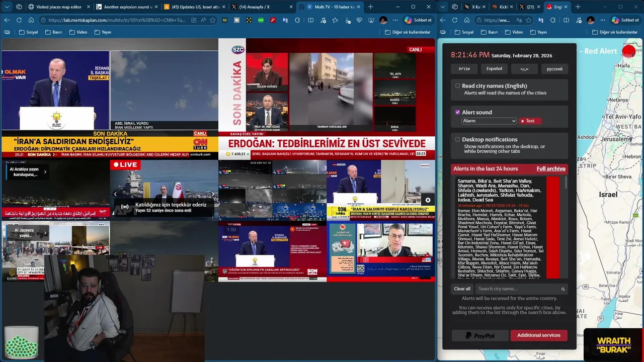Click Sohbet et Copilot button in left browser
The height and width of the screenshot is (362, 644).
[418, 20]
